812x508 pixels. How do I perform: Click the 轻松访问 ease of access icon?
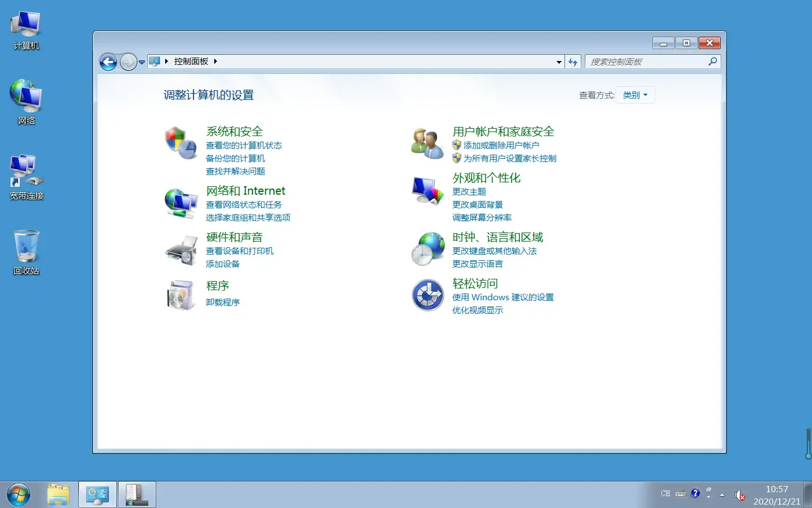click(428, 295)
